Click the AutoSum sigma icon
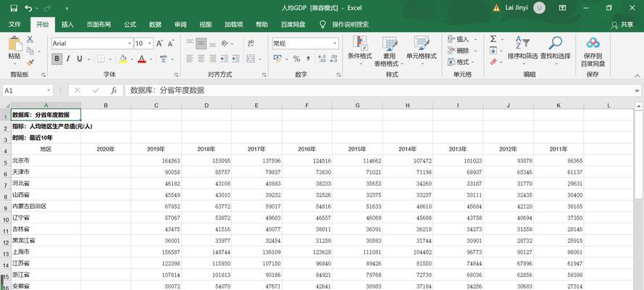 coord(493,39)
